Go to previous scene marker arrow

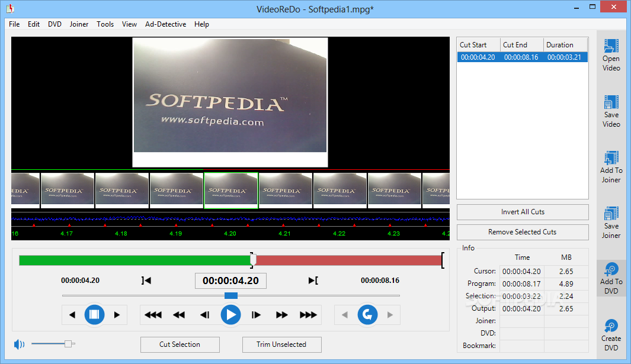click(x=72, y=315)
